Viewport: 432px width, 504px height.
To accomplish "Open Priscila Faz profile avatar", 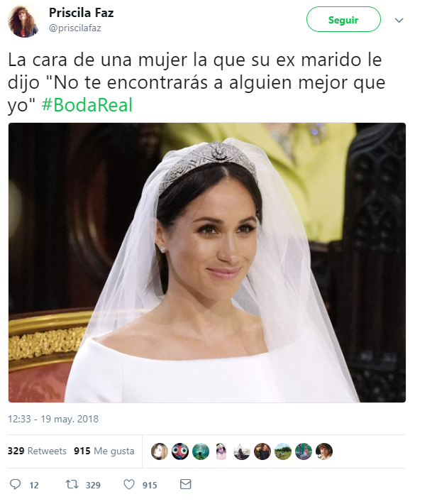I will click(x=23, y=21).
